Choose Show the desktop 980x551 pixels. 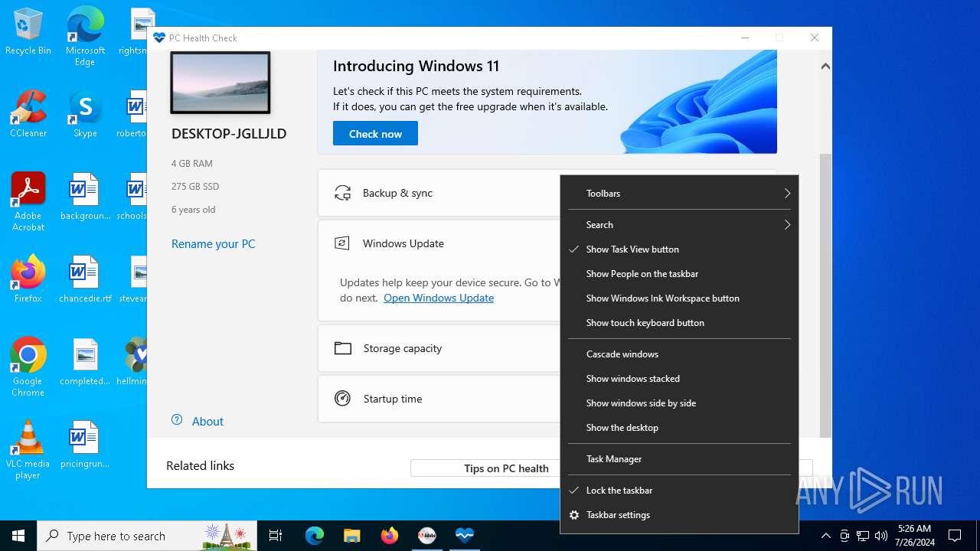coord(679,428)
